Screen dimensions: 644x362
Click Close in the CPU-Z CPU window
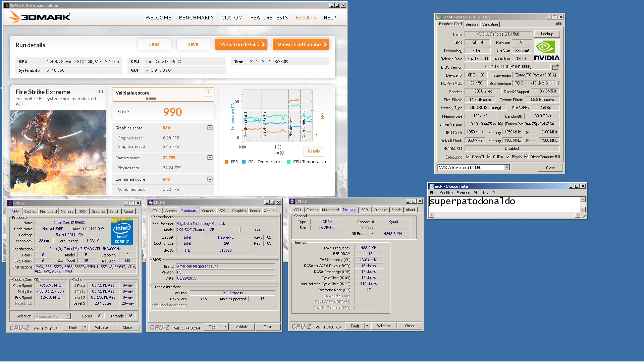[127, 327]
